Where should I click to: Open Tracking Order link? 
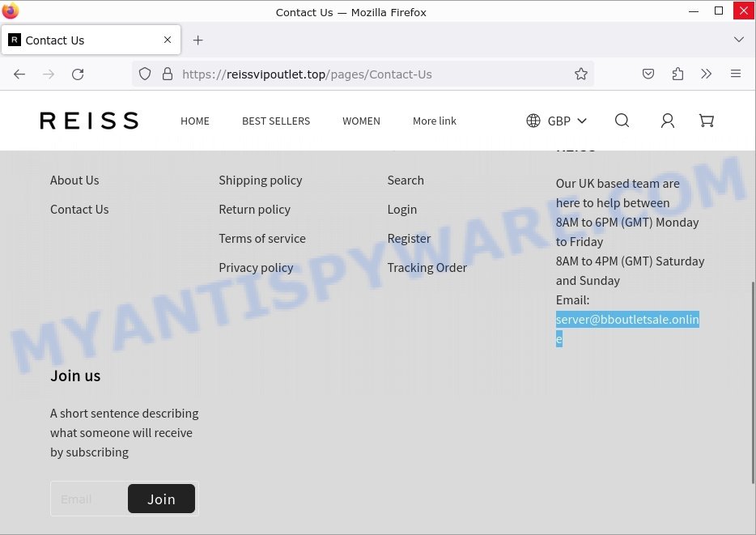click(427, 267)
